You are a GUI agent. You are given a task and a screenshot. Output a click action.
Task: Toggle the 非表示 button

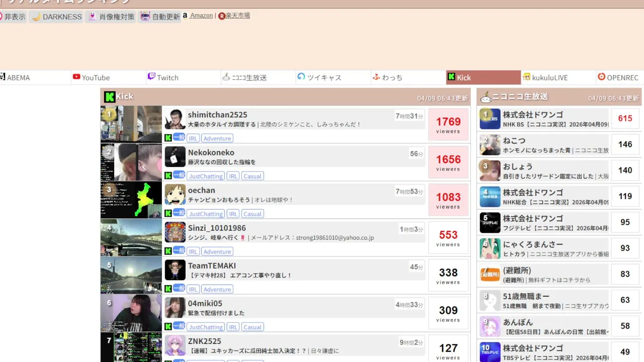(13, 17)
